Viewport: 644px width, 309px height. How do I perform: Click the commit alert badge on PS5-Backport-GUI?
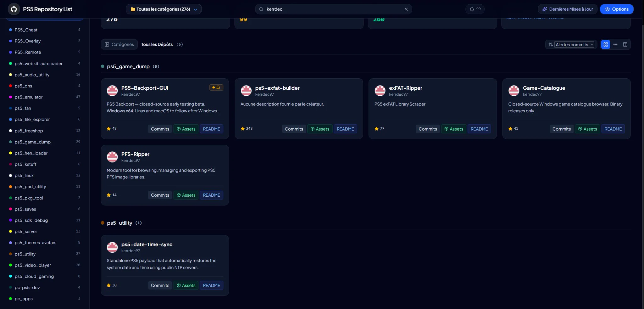click(216, 87)
